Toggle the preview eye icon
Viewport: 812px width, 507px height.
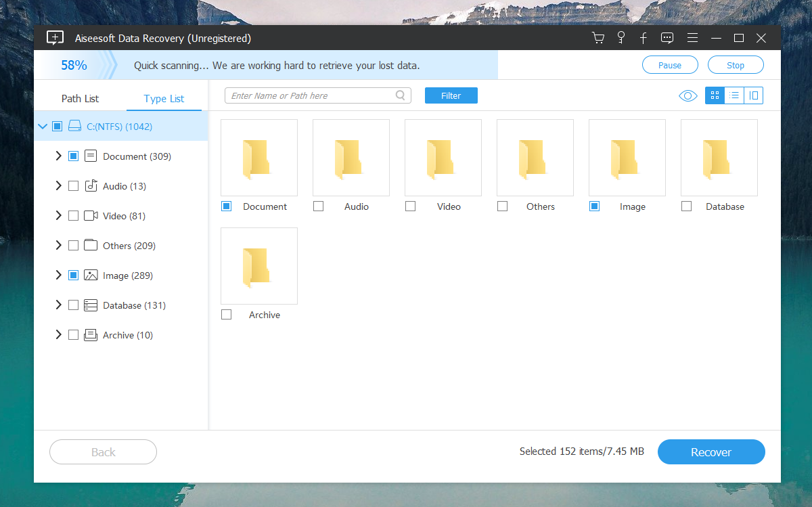(x=687, y=95)
